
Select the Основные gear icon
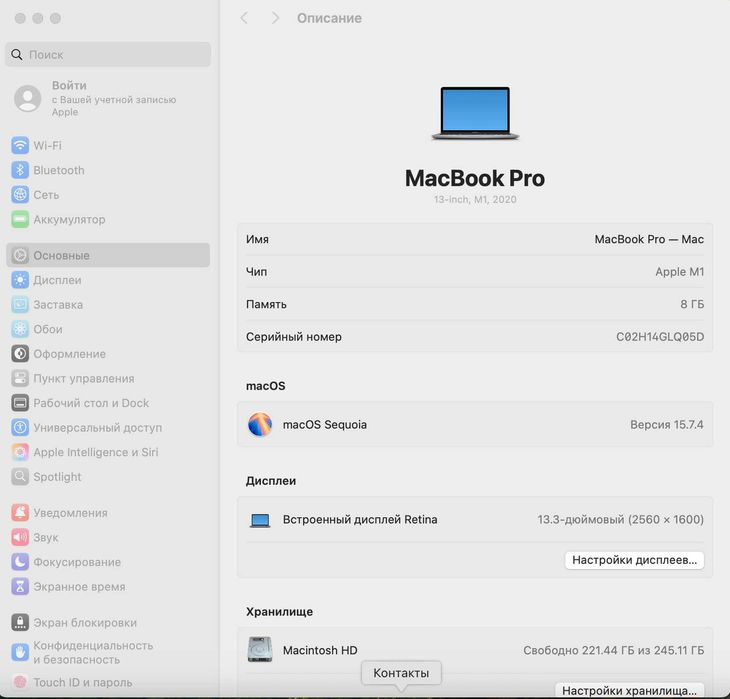point(20,255)
